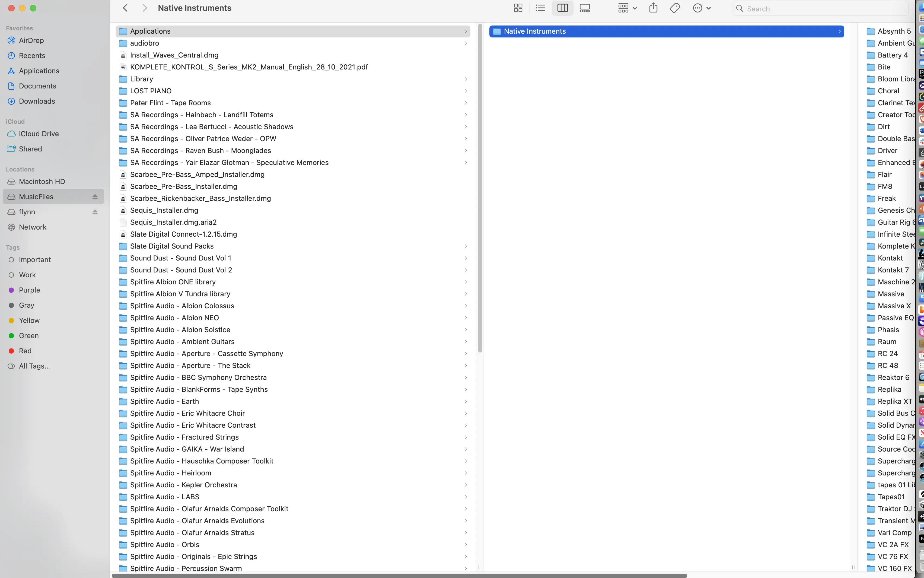Open the action (ellipsis) menu dropdown
Screen dimensions: 924x578
pos(701,8)
